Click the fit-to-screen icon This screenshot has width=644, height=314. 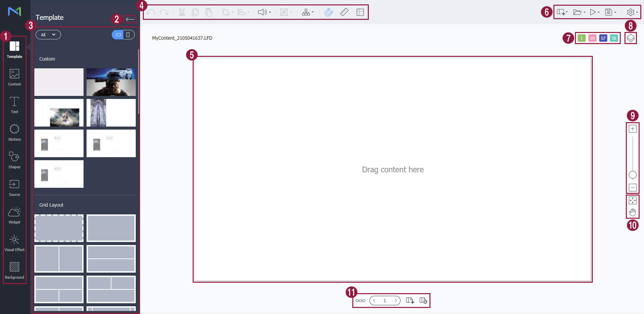coord(633,201)
